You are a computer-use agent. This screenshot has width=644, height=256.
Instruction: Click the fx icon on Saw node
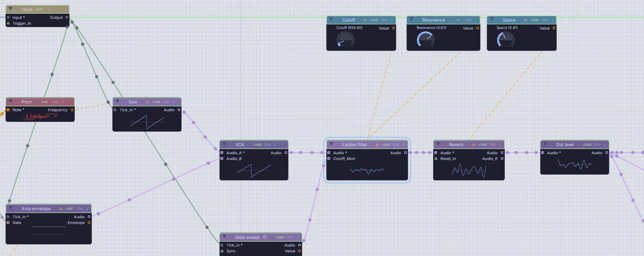147,102
